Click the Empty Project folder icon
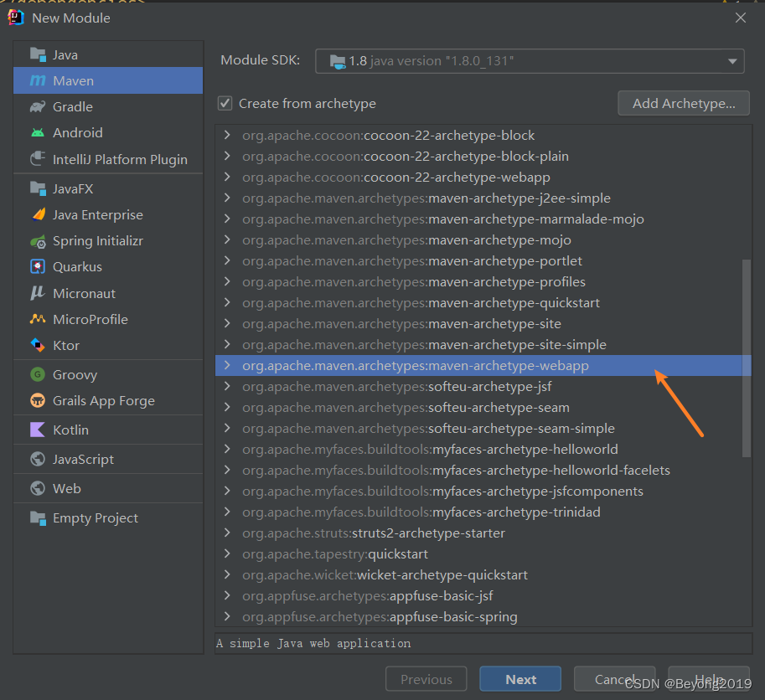 [38, 517]
